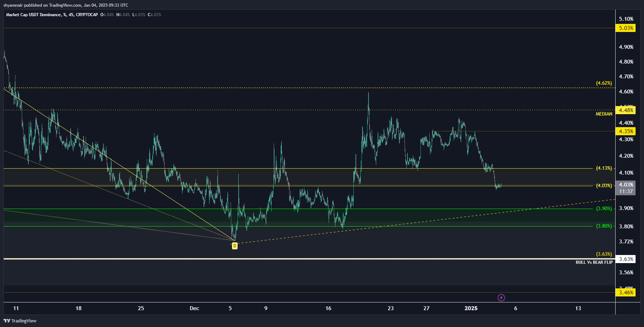Click the 9 date label on the time axis

266,308
